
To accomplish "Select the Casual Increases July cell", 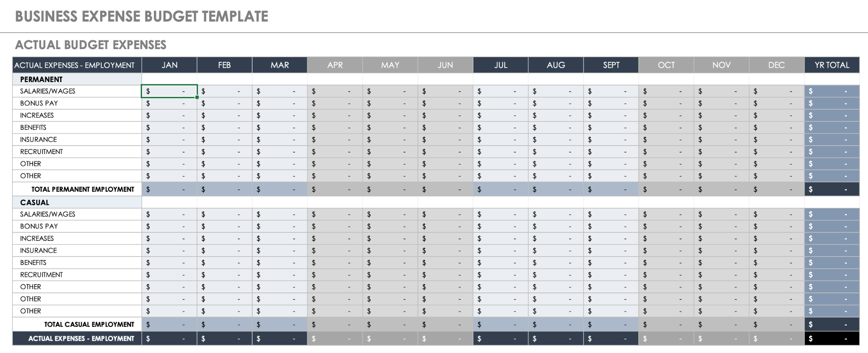I will click(x=501, y=238).
